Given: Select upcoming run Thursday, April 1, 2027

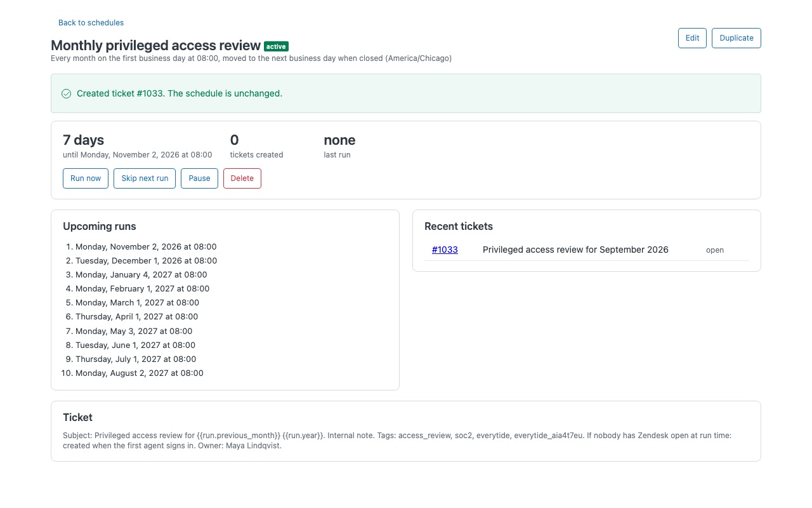Looking at the screenshot, I should pos(137,316).
